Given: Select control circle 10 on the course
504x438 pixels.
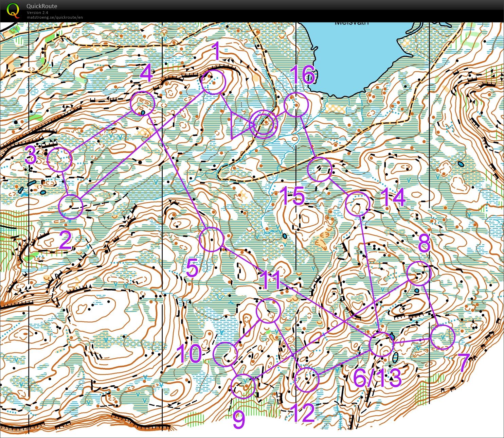Looking at the screenshot, I should (x=225, y=354).
